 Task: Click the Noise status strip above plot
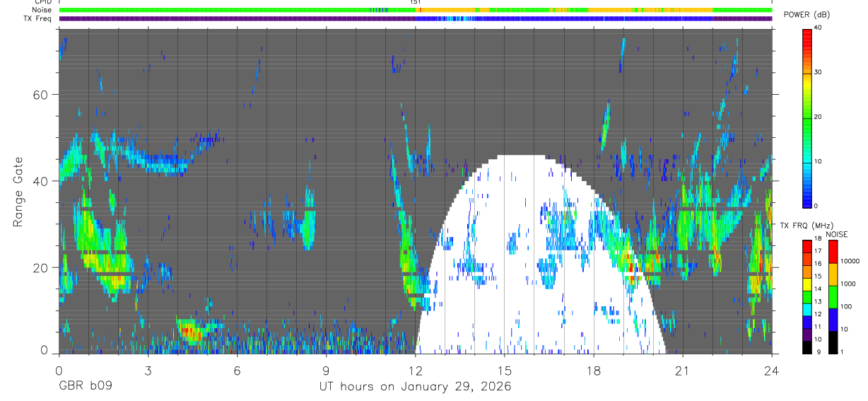pyautogui.click(x=416, y=10)
